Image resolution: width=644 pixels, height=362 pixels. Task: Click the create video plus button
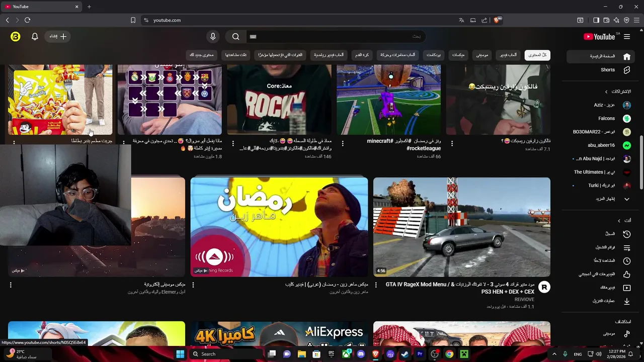[x=57, y=37]
